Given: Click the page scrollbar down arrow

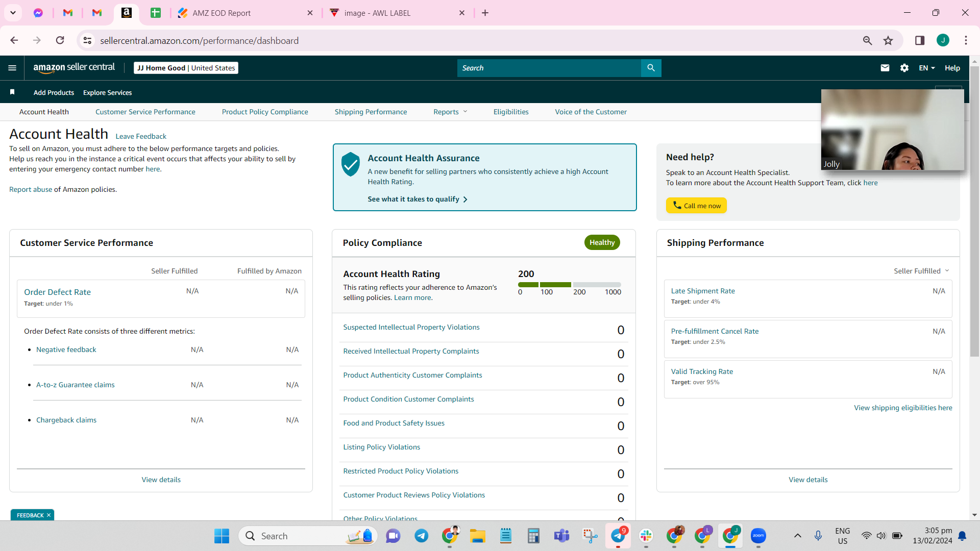Looking at the screenshot, I should (x=974, y=515).
